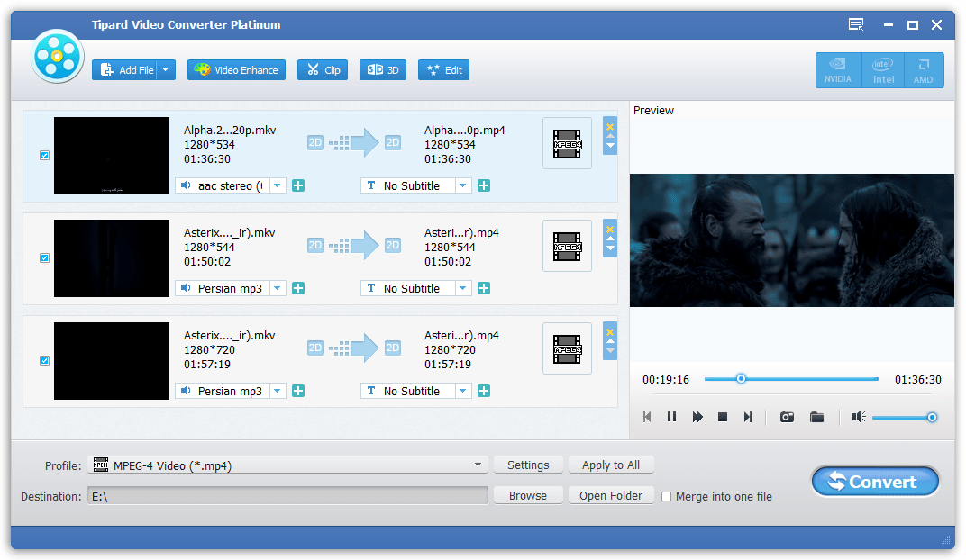966x560 pixels.
Task: Uncheck the 1280*720 Asterix file checkbox
Action: coord(44,361)
